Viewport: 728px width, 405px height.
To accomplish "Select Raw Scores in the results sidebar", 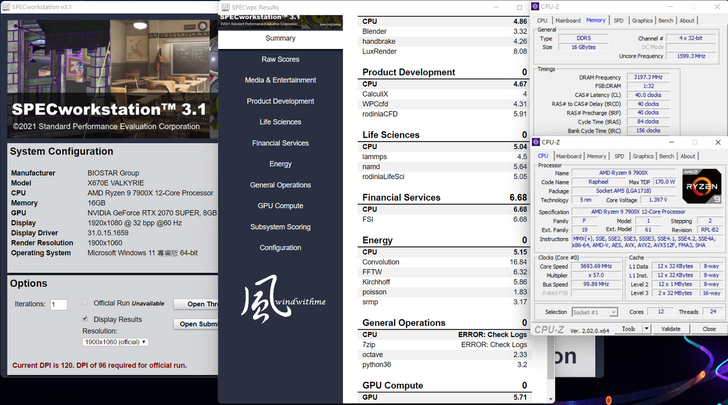I will coord(280,59).
